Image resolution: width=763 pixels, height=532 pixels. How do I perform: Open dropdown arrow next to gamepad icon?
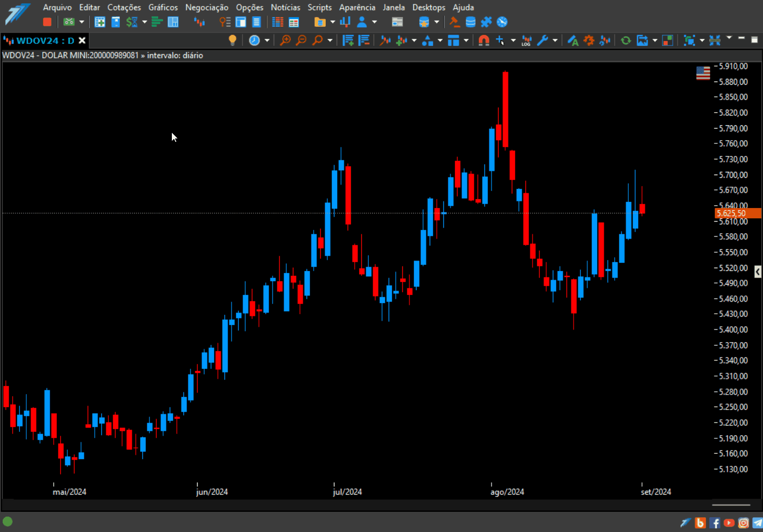pyautogui.click(x=82, y=22)
